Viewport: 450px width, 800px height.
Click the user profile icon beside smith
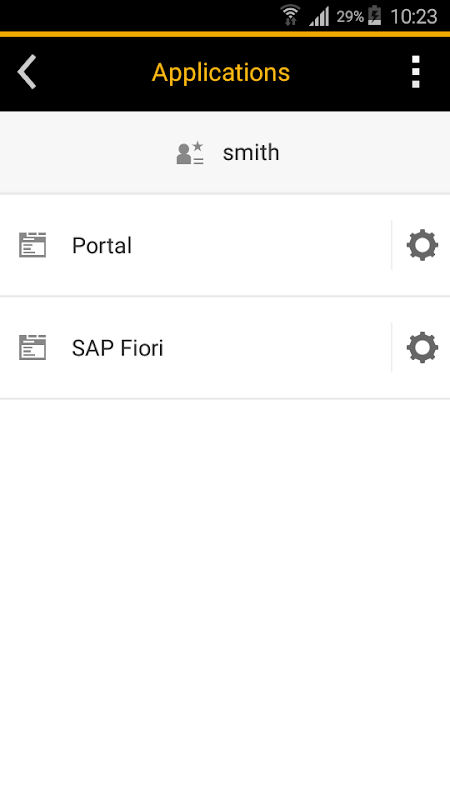point(190,153)
